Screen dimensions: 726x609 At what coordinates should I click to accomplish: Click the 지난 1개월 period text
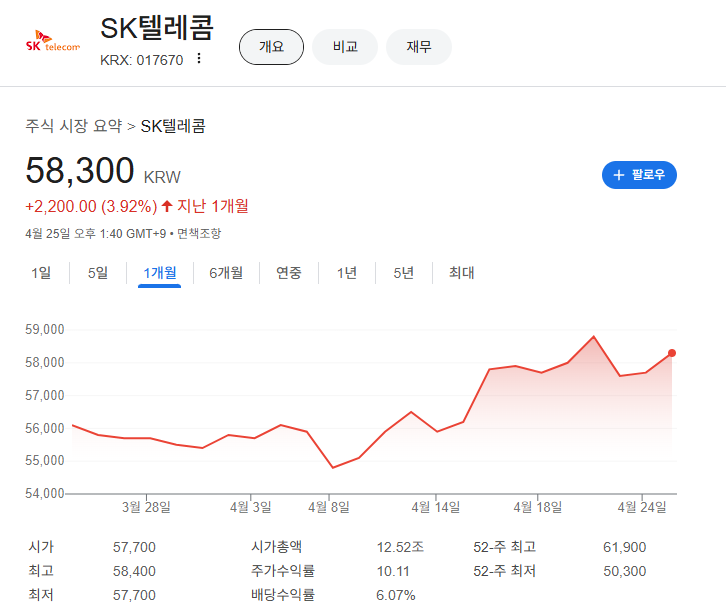213,206
